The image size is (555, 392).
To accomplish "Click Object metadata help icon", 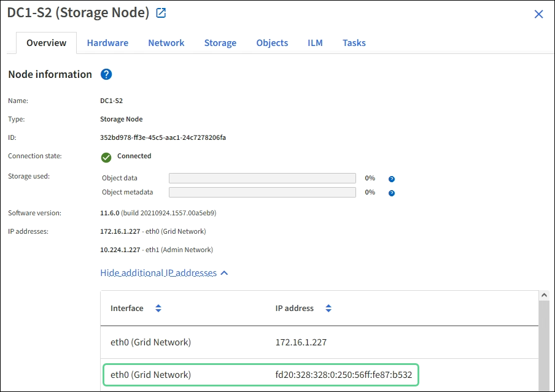I will [391, 193].
